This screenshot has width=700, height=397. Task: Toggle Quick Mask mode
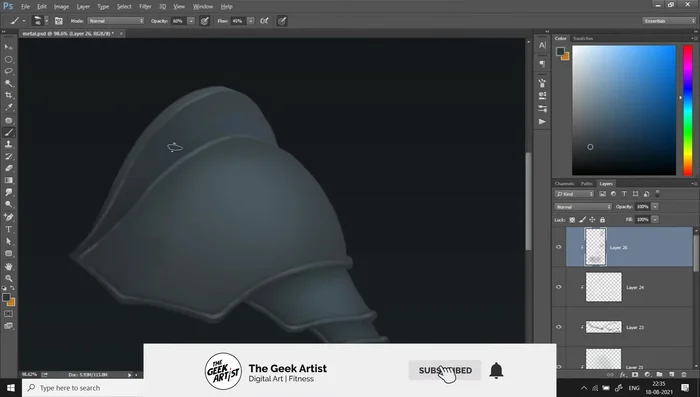pos(8,314)
